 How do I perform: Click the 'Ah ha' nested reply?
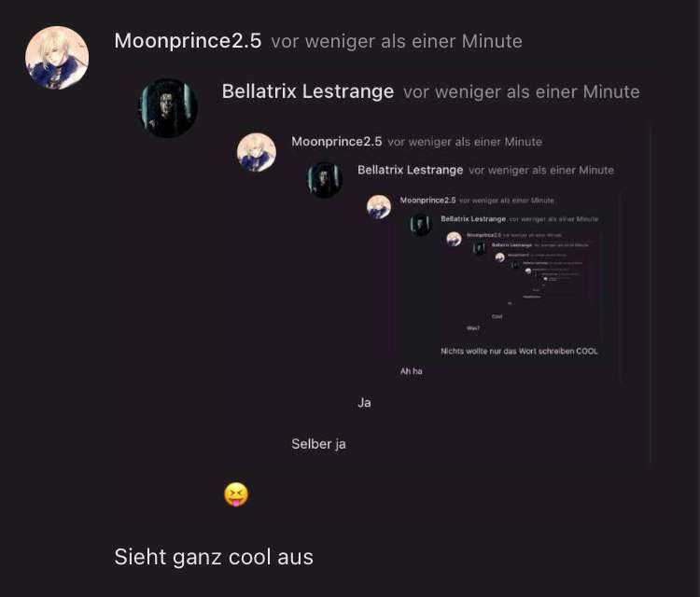412,371
